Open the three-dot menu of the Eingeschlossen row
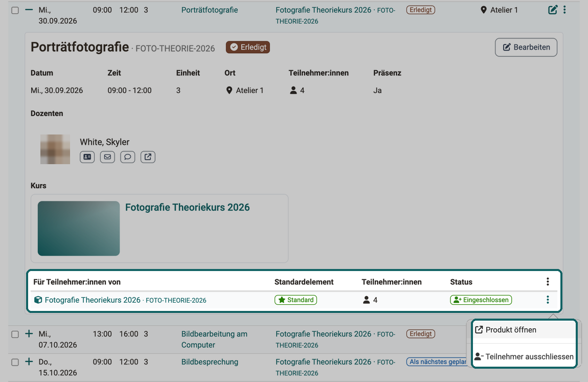Viewport: 588px width, 382px height. [x=548, y=300]
